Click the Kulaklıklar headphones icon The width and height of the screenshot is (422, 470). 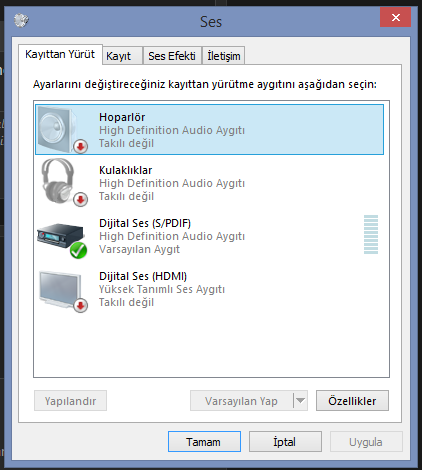point(58,181)
